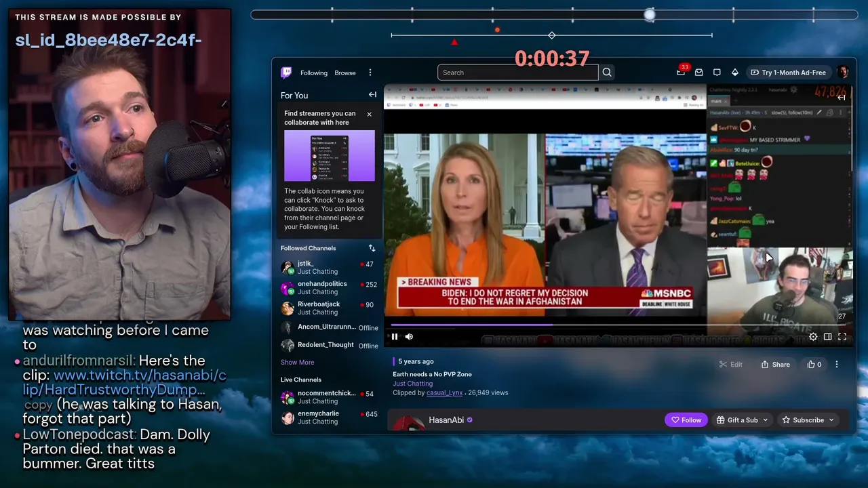Open the Riverboatjack channel

[x=328, y=308]
